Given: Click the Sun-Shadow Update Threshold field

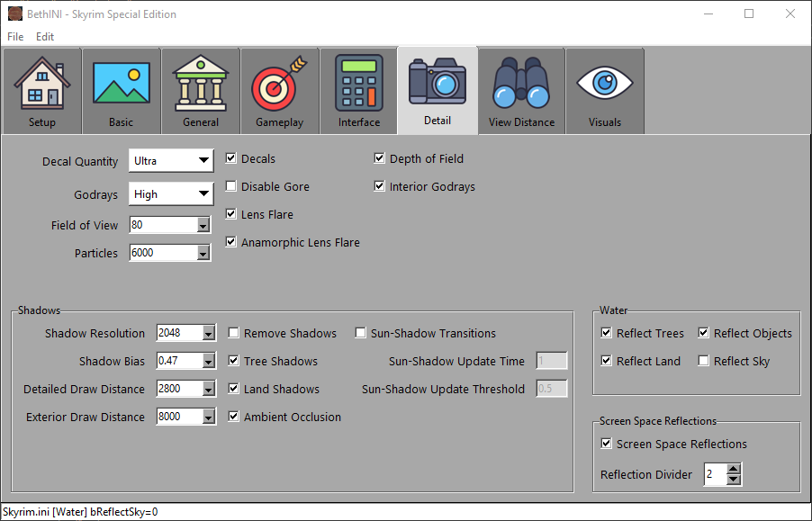Looking at the screenshot, I should [x=552, y=389].
